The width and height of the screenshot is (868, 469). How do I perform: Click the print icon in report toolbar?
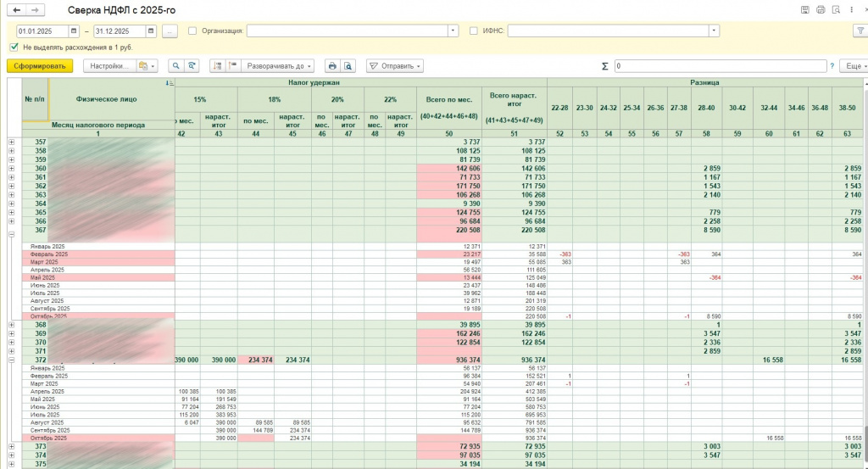pyautogui.click(x=332, y=65)
